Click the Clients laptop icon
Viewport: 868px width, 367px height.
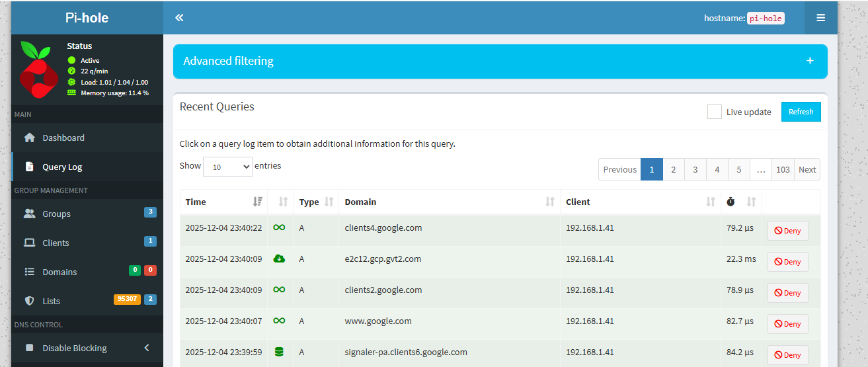(29, 243)
